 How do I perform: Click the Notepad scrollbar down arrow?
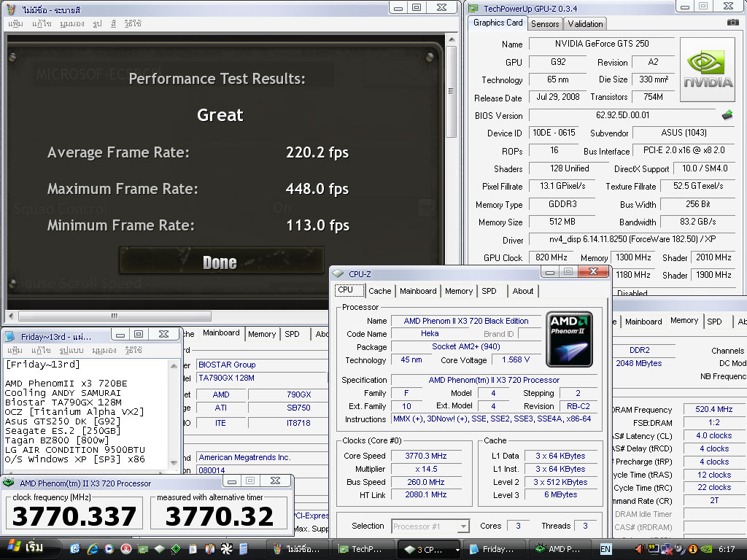point(174,462)
